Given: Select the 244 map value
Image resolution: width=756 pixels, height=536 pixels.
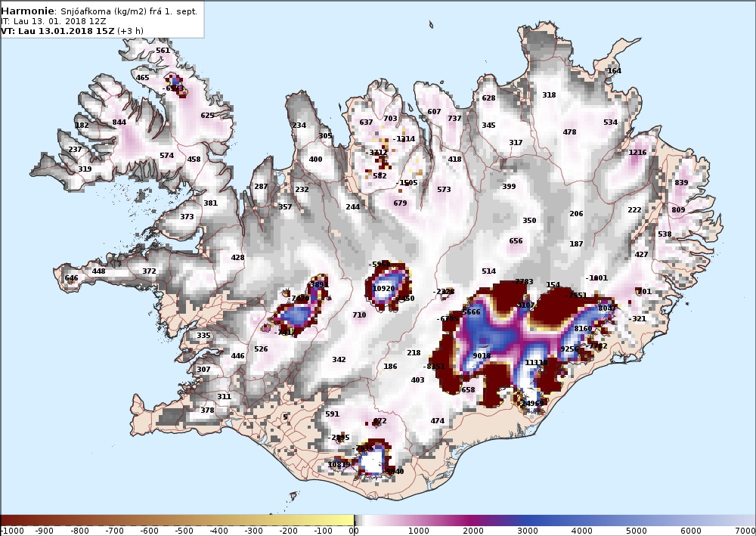Looking at the screenshot, I should pos(353,207).
